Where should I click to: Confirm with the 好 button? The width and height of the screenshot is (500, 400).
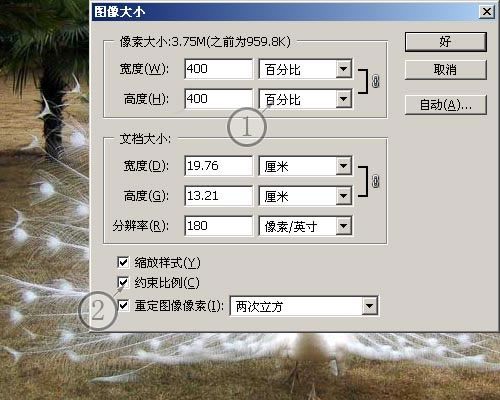pos(446,42)
